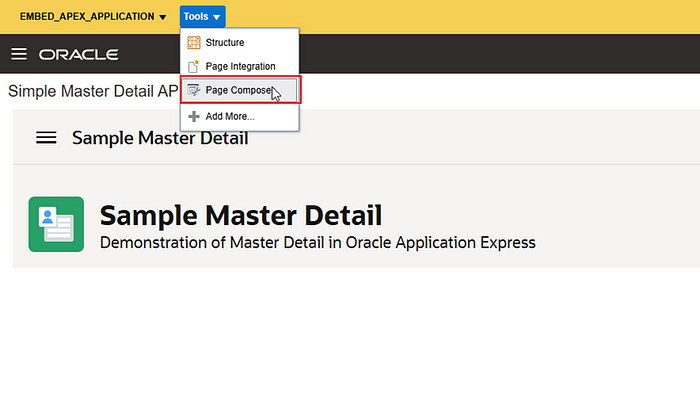Image resolution: width=700 pixels, height=405 pixels.
Task: Open the hamburger menu beside Oracle logo
Action: coord(19,54)
